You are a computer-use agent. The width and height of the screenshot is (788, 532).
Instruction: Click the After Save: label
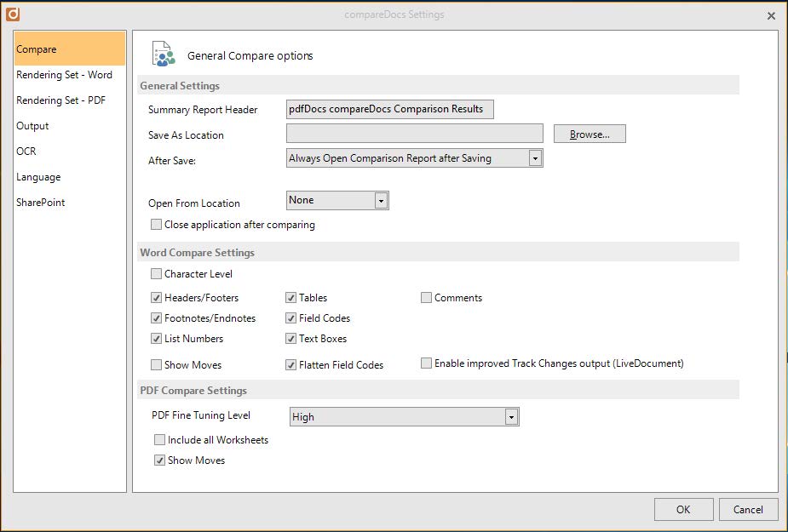point(172,161)
